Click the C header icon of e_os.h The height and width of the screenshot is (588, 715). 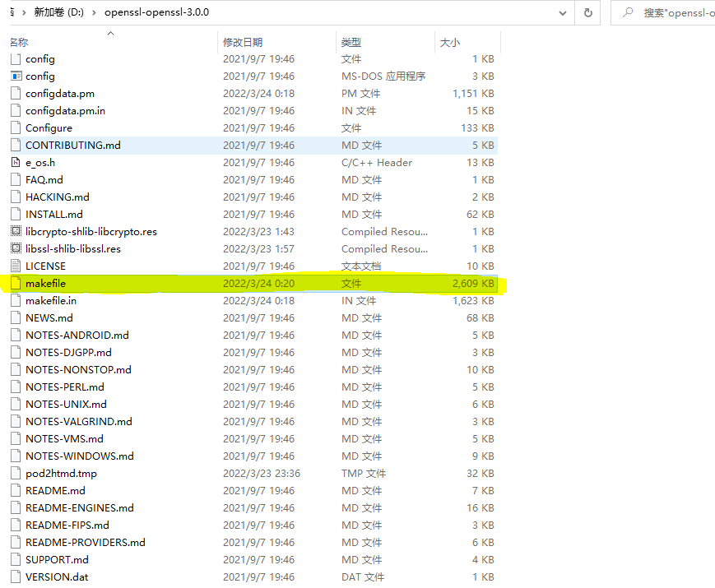[x=16, y=162]
